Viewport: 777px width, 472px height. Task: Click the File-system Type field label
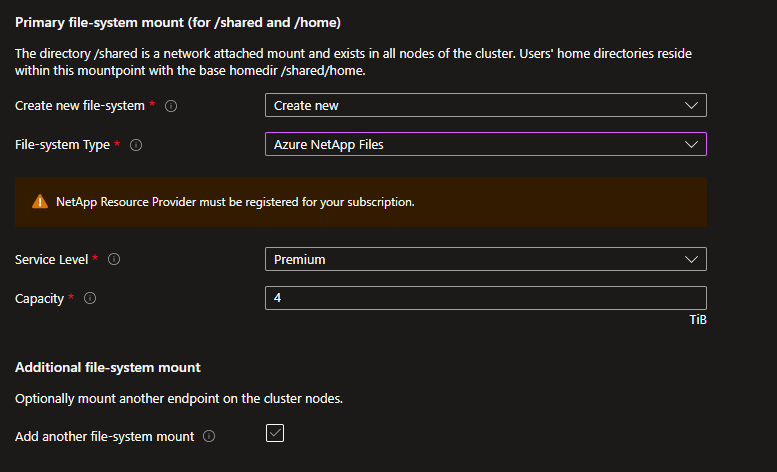62,145
